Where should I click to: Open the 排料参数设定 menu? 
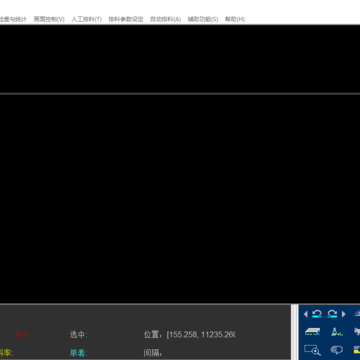click(126, 19)
